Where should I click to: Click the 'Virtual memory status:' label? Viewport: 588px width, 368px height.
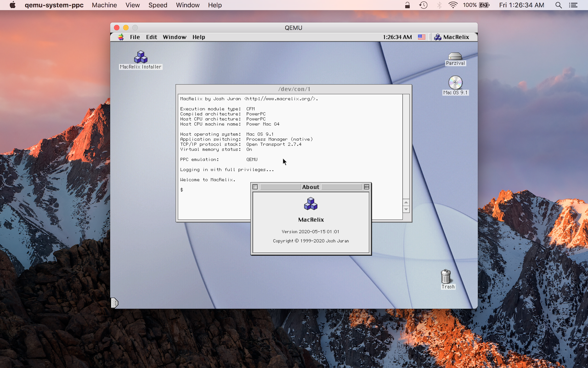210,149
